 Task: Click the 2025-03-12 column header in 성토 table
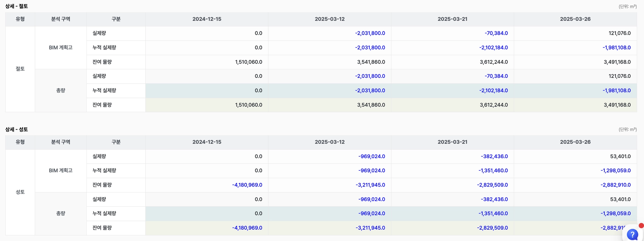(x=329, y=142)
